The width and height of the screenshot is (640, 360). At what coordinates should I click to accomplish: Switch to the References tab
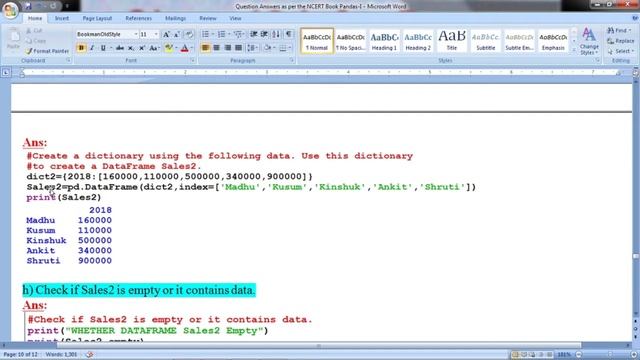(138, 18)
